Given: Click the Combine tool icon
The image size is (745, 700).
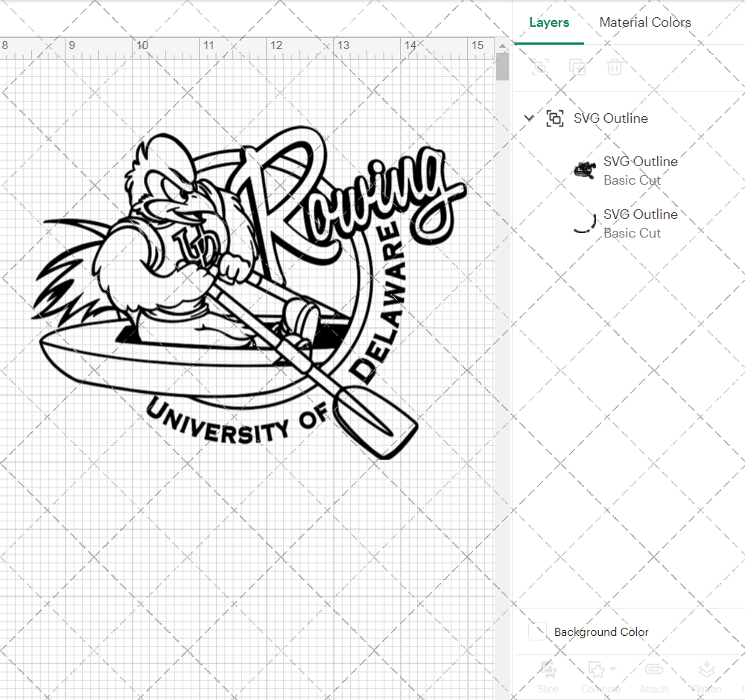Looking at the screenshot, I should 597,669.
